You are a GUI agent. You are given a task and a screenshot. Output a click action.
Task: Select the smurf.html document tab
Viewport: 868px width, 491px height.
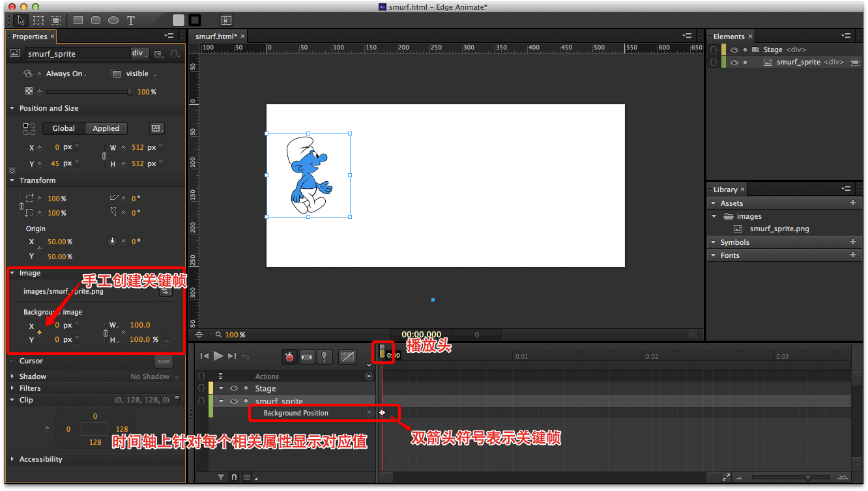point(217,36)
